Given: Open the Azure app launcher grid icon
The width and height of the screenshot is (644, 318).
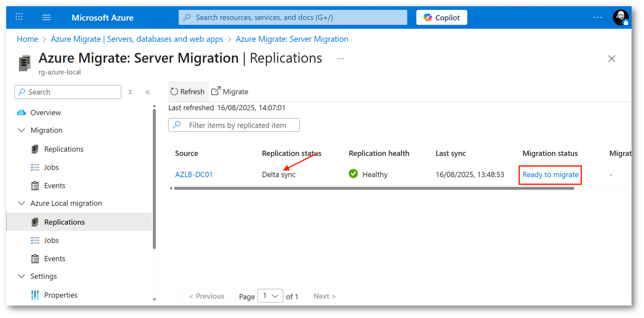Looking at the screenshot, I should click(19, 17).
